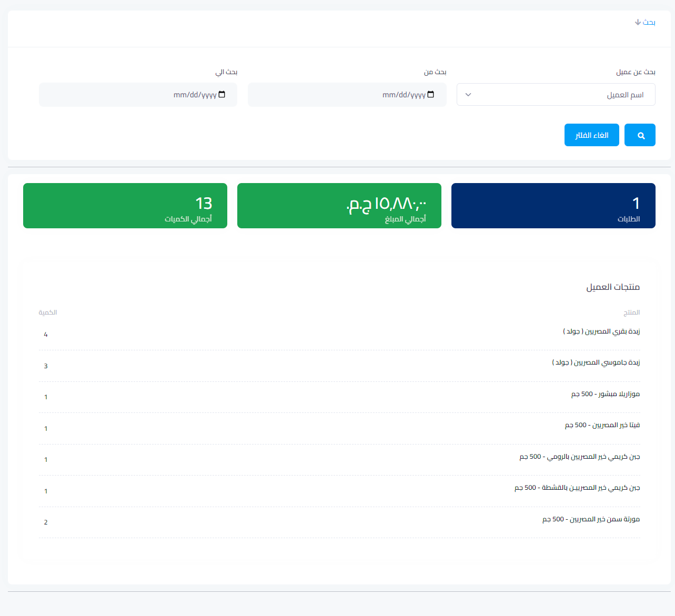675x616 pixels.
Task: Click the الكمية column header
Action: pos(47,312)
